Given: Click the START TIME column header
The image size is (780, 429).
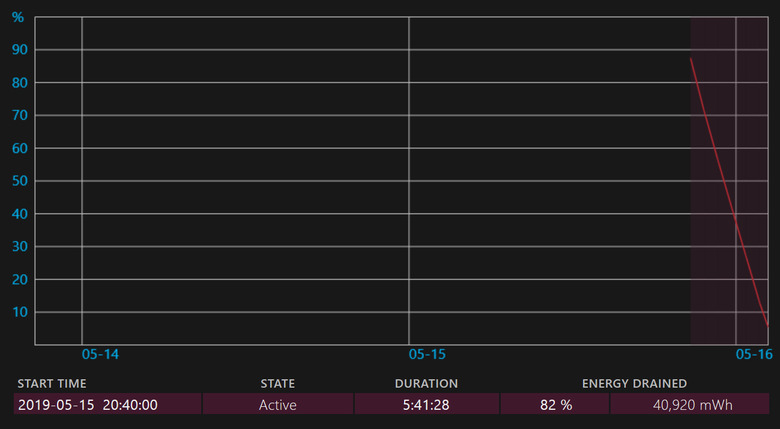Looking at the screenshot, I should [52, 384].
